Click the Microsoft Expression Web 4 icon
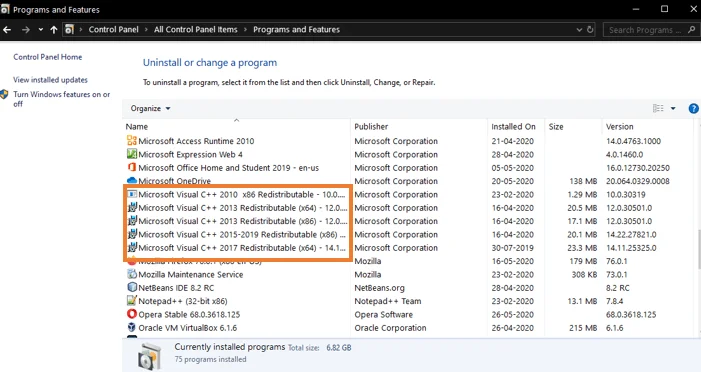This screenshot has width=701, height=372. (132, 154)
